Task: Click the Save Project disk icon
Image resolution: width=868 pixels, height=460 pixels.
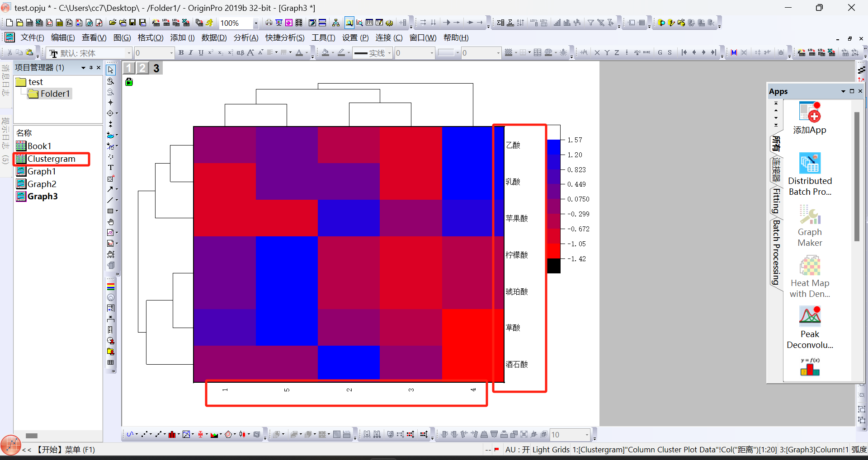Action: 132,23
